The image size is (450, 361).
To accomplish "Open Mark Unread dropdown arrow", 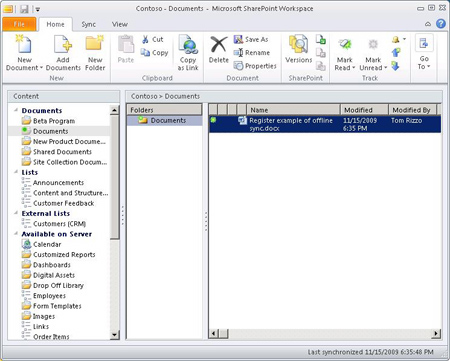I will coord(386,68).
